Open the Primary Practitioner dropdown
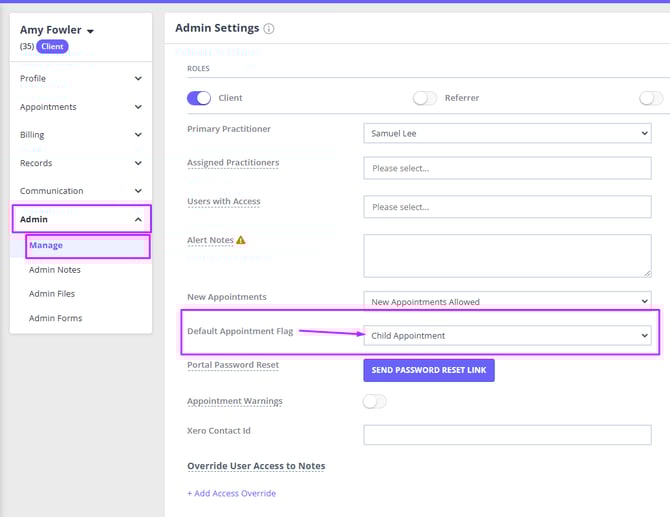This screenshot has width=670, height=517. click(x=507, y=133)
